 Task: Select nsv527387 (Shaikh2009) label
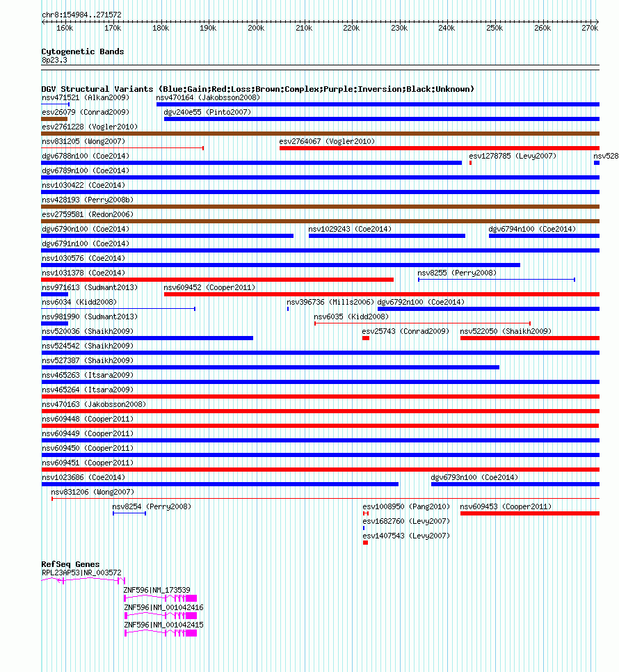[x=88, y=360]
